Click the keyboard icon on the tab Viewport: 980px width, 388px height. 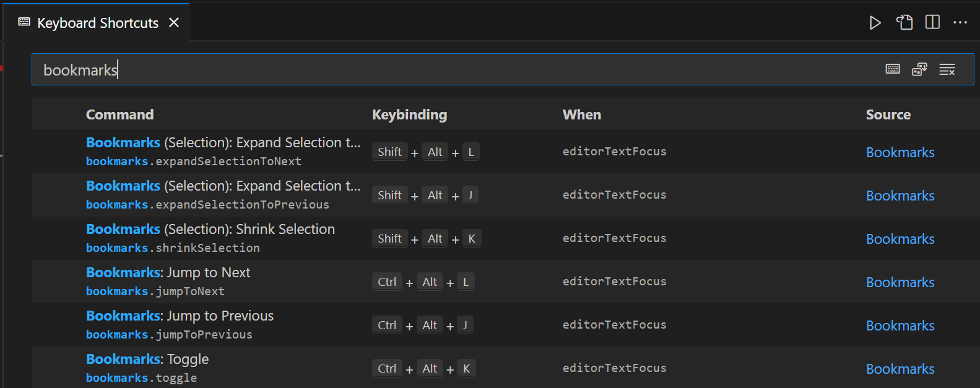[24, 22]
